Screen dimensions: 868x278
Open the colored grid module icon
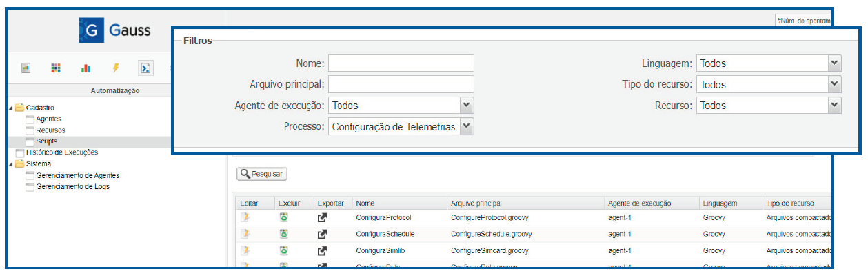[x=56, y=68]
